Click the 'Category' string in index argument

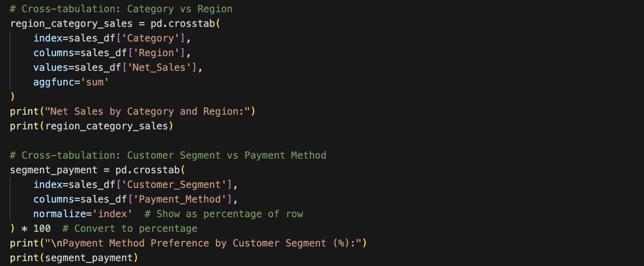pos(150,38)
